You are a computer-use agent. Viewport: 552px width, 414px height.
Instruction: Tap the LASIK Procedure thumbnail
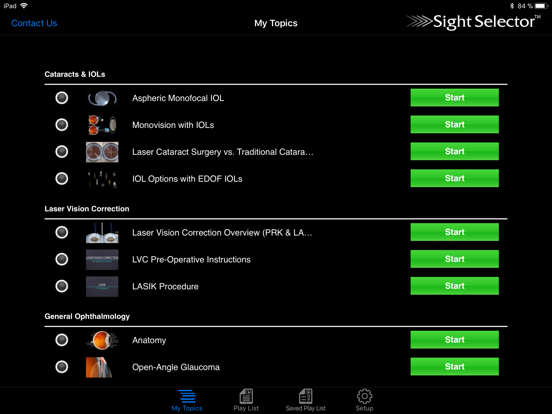(x=102, y=287)
